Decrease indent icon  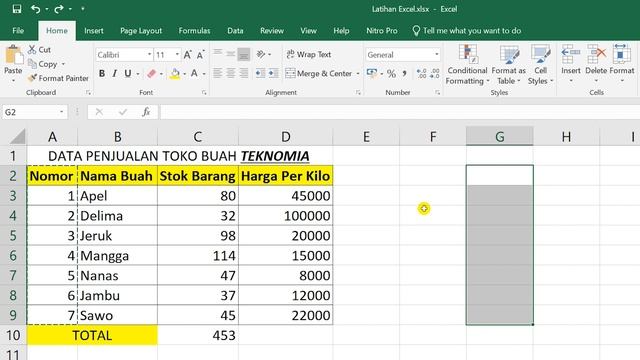[x=260, y=73]
